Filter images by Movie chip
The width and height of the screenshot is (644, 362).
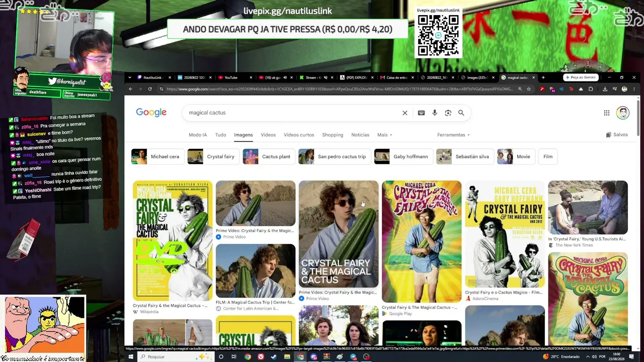click(x=516, y=157)
